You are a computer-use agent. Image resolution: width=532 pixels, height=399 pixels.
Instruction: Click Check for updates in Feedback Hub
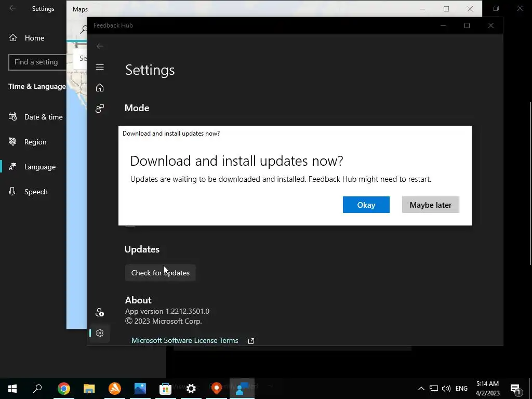pyautogui.click(x=161, y=273)
